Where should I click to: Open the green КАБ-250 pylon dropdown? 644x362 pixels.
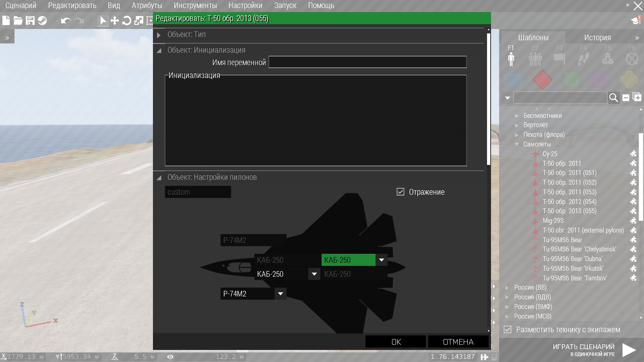point(381,260)
